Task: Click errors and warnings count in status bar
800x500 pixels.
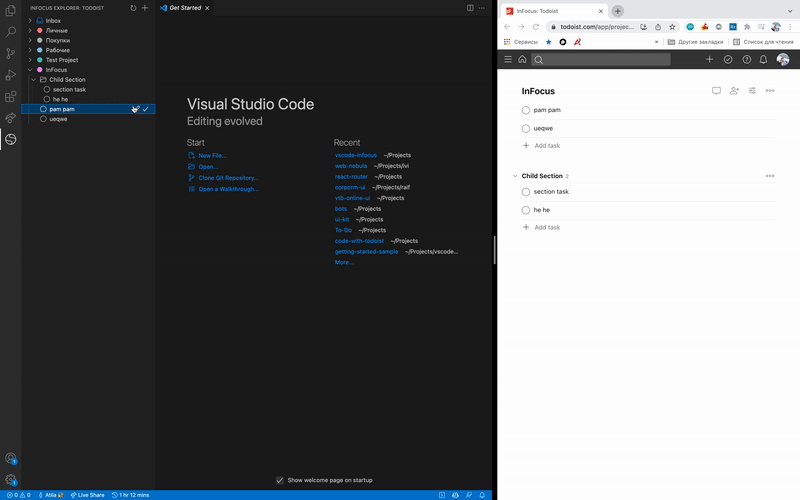Action: [18, 495]
